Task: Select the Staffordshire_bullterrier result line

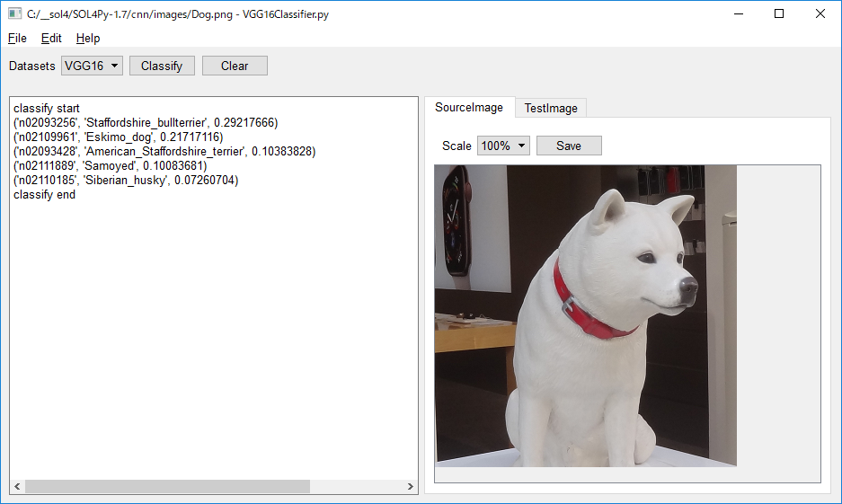Action: tap(146, 123)
